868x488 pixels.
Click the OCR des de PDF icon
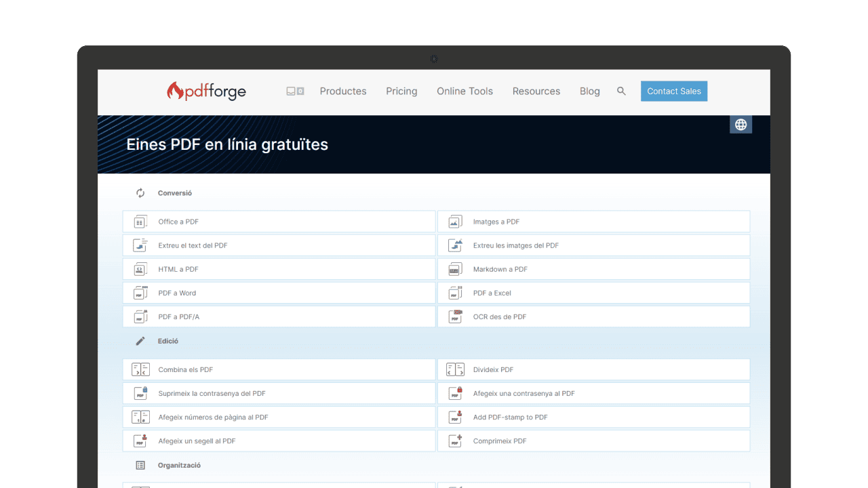455,317
